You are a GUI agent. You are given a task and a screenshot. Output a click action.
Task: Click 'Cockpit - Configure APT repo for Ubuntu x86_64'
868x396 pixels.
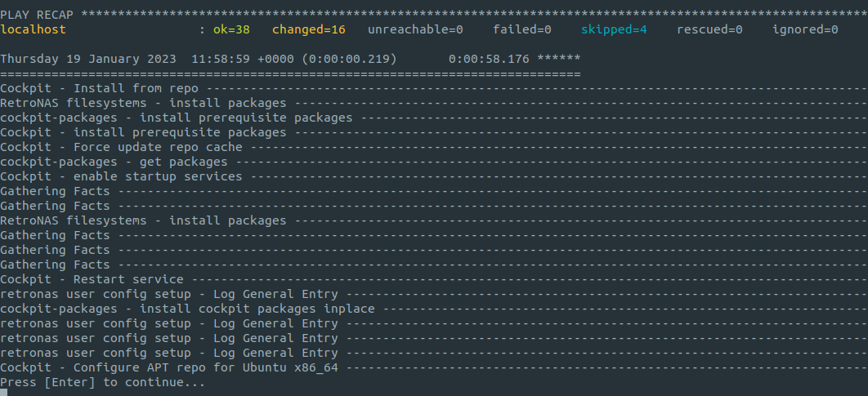coord(169,367)
